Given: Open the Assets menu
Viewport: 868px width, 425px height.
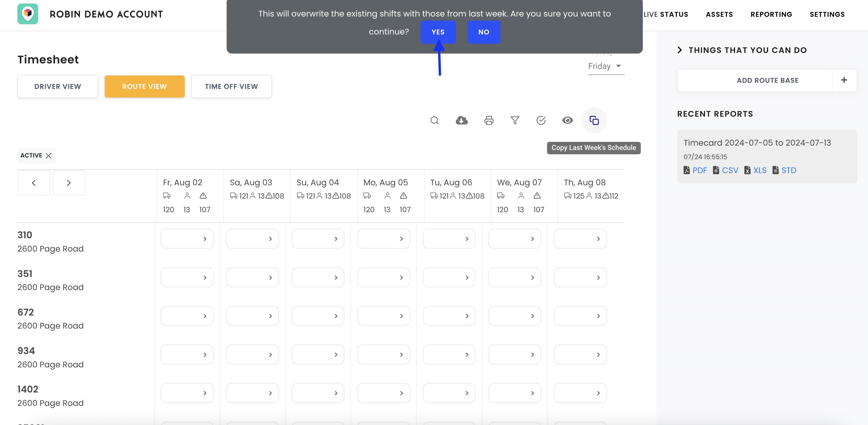Looking at the screenshot, I should click(x=720, y=14).
